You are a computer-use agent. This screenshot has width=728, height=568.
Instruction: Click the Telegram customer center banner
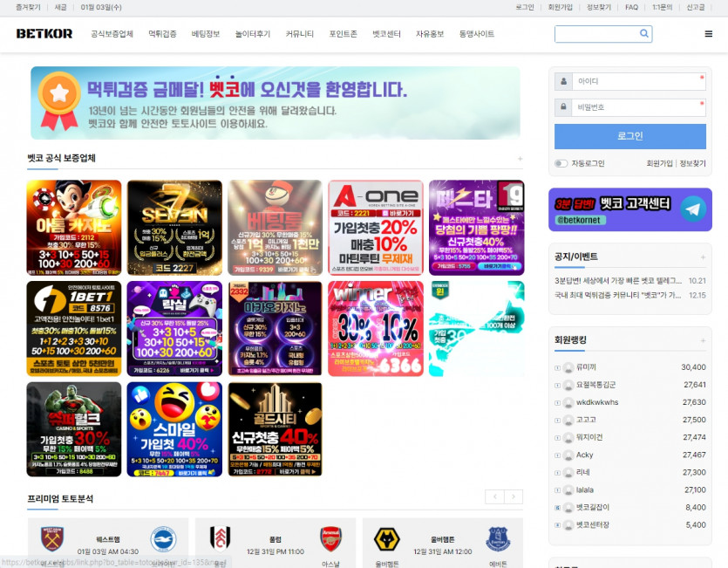pos(629,209)
